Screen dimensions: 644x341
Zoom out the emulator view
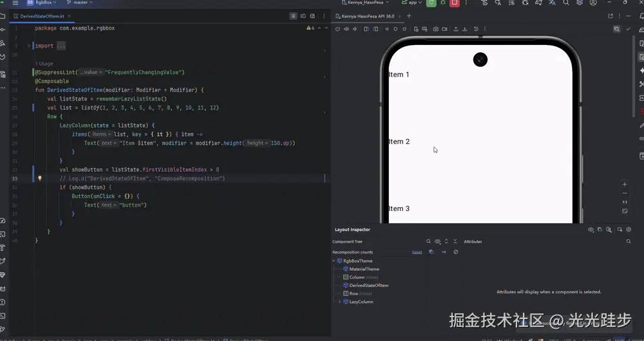tap(625, 193)
